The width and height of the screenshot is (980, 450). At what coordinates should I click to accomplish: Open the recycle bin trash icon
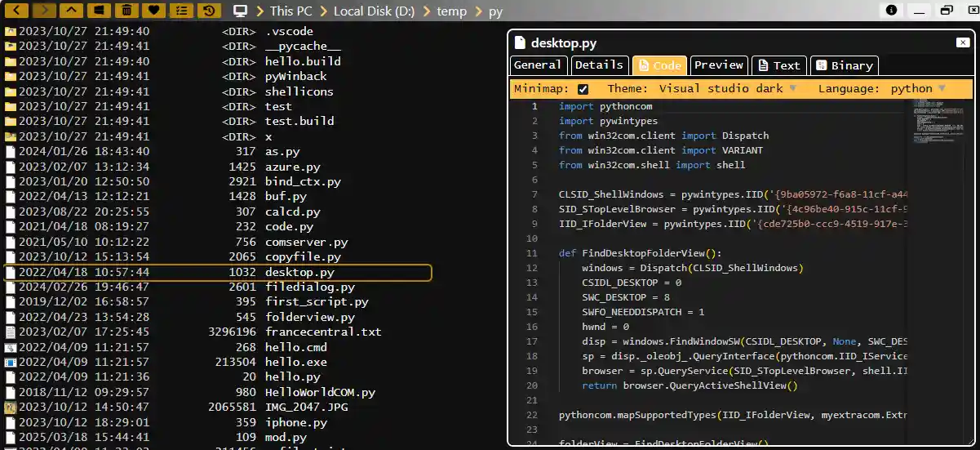pyautogui.click(x=126, y=11)
